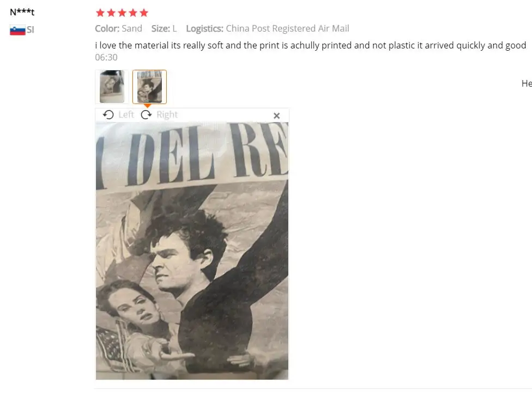Rotate the review photo right using the clockwise arrow
The width and height of the screenshot is (532, 396).
(x=146, y=114)
